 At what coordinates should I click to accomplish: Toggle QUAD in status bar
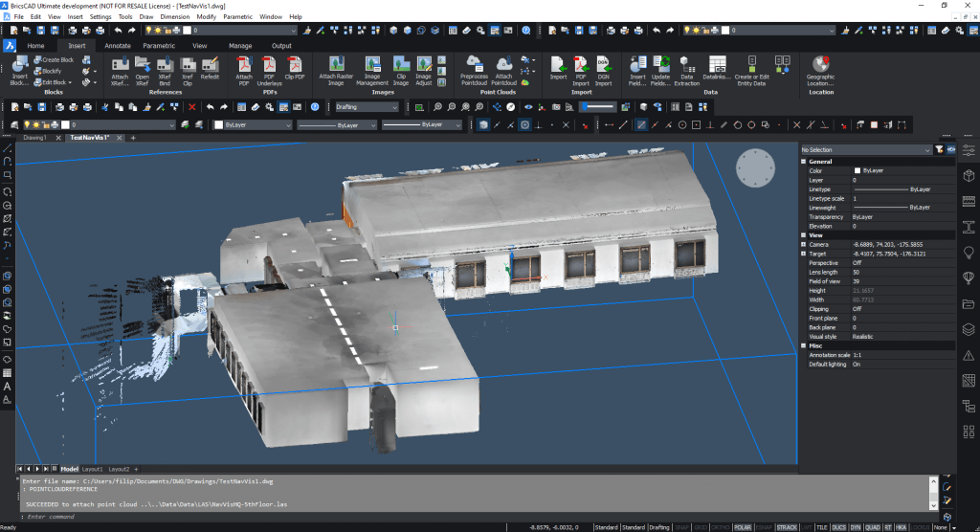click(x=873, y=527)
